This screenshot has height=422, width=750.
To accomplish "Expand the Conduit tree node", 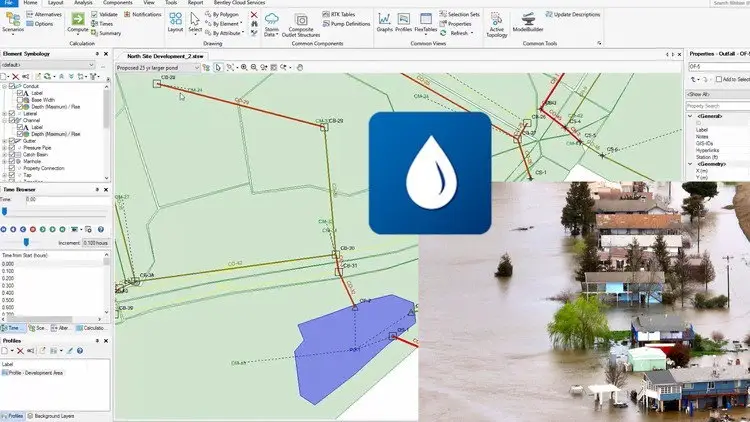I will 5,86.
